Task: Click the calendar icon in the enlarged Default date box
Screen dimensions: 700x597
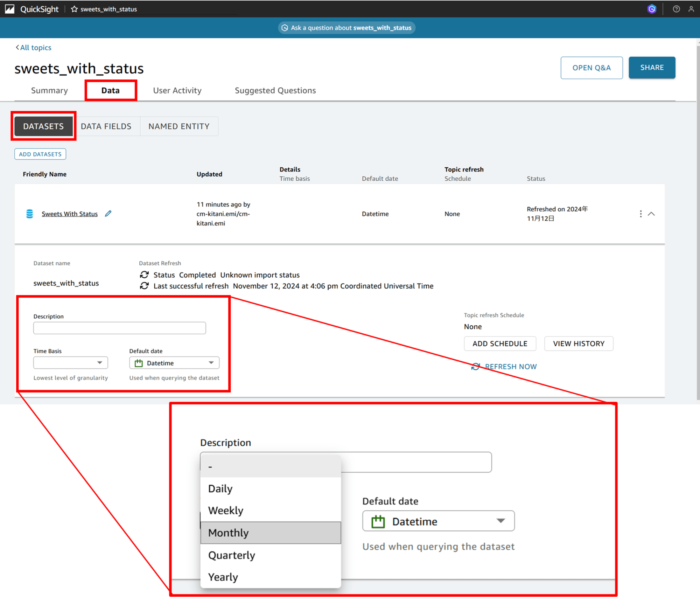Action: (378, 521)
